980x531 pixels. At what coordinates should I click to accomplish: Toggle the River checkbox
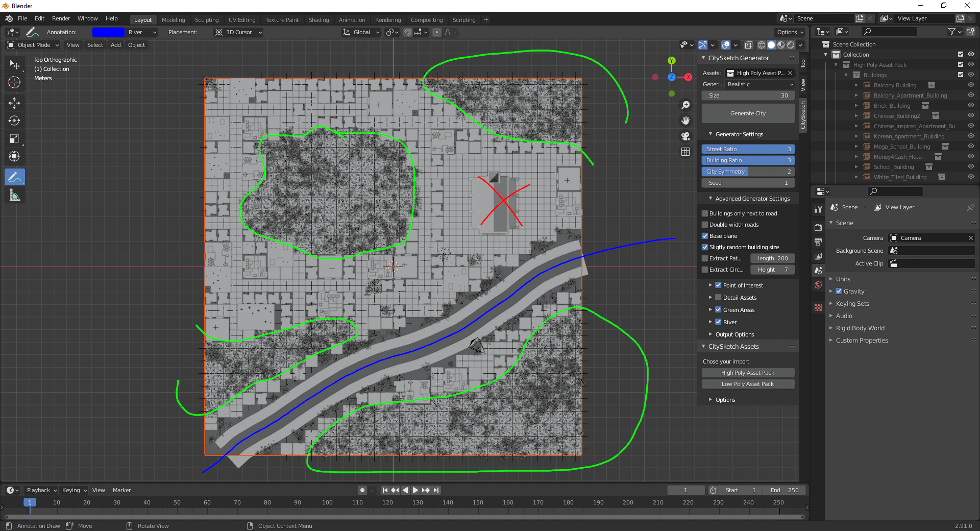tap(718, 322)
